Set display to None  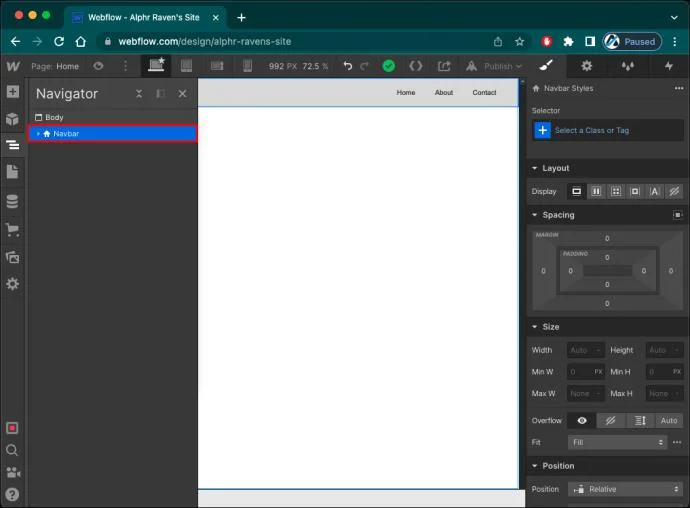tap(674, 191)
